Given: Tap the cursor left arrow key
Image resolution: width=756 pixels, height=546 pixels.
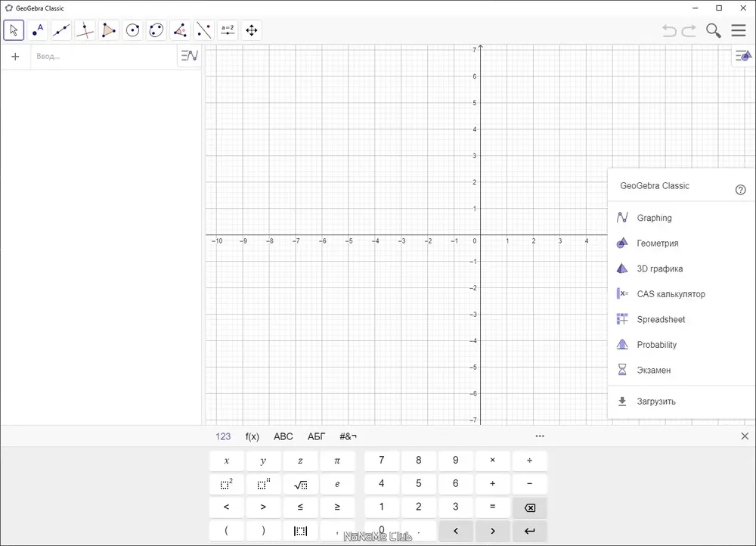Looking at the screenshot, I should 456,531.
